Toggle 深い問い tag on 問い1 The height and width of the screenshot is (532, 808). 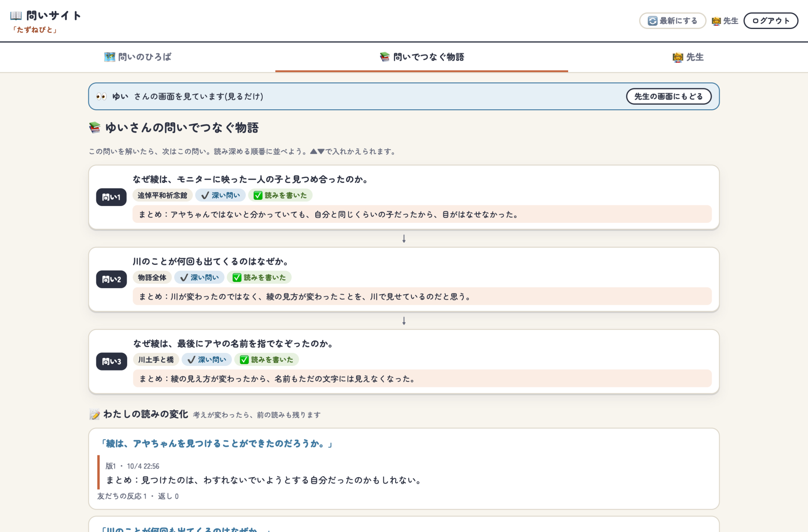point(221,195)
